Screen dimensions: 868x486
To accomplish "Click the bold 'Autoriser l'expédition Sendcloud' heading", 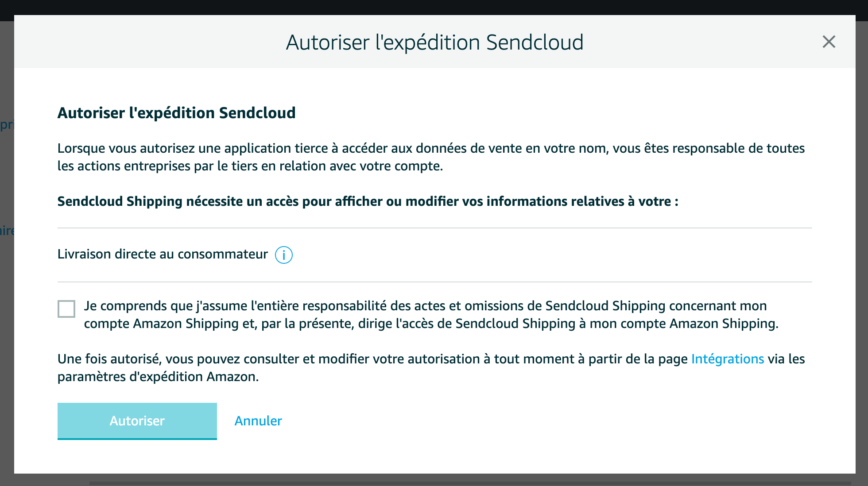I will (x=176, y=113).
